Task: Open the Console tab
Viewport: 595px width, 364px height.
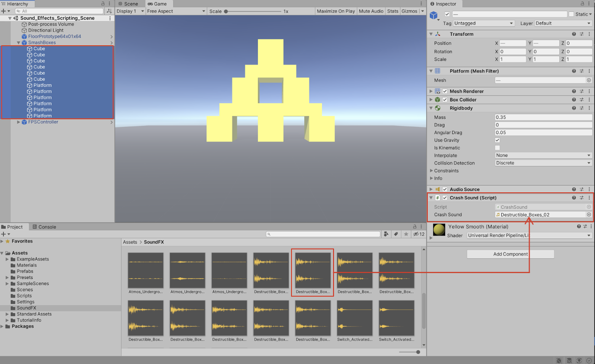Action: tap(44, 227)
